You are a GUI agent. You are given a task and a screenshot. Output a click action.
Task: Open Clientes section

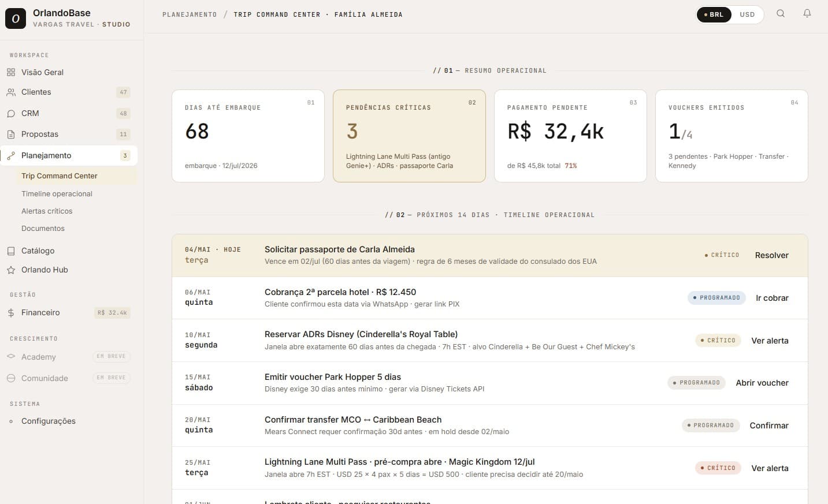coord(69,92)
